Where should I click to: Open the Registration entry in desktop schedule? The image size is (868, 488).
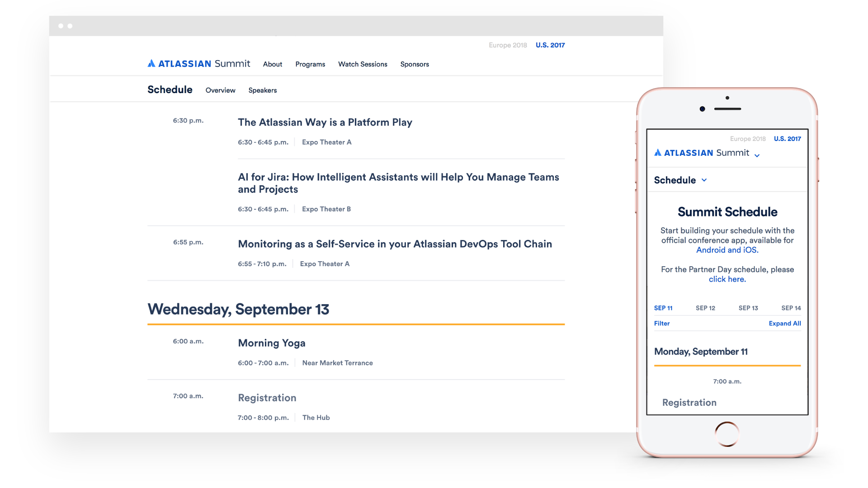267,398
